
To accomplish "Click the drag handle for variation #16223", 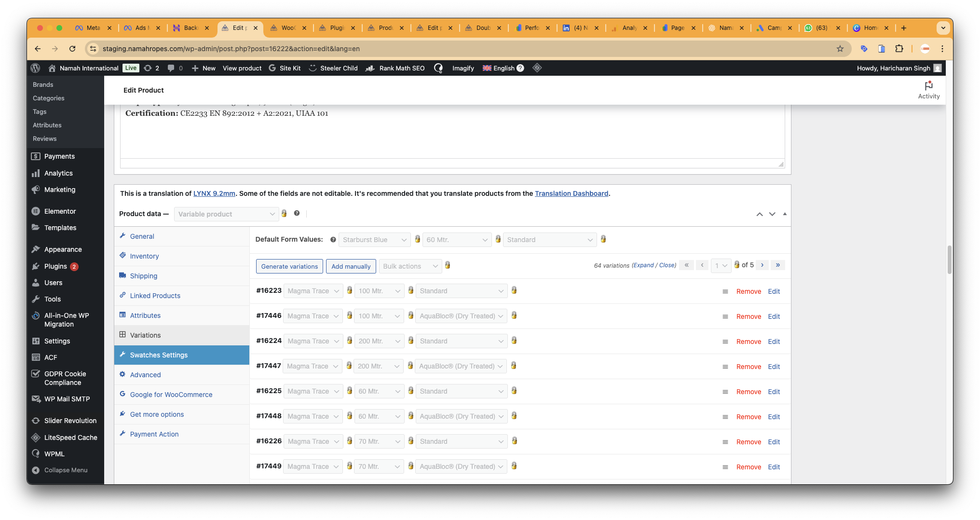I will click(725, 291).
